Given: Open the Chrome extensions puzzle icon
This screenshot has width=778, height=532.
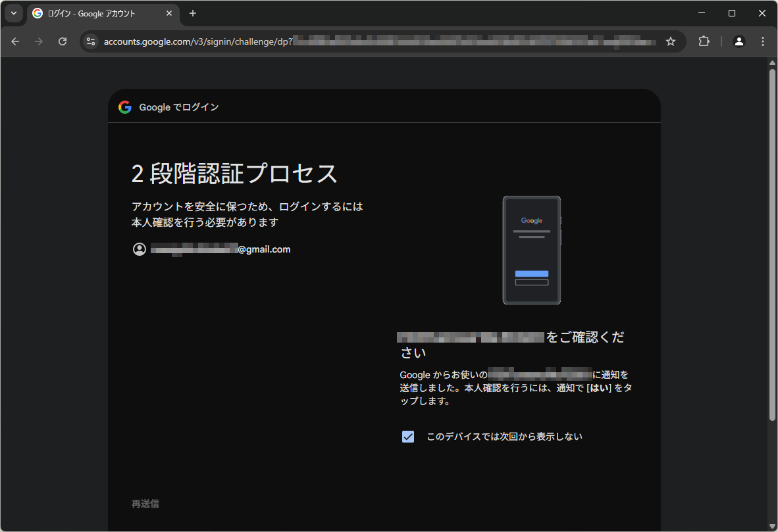Looking at the screenshot, I should (x=704, y=41).
